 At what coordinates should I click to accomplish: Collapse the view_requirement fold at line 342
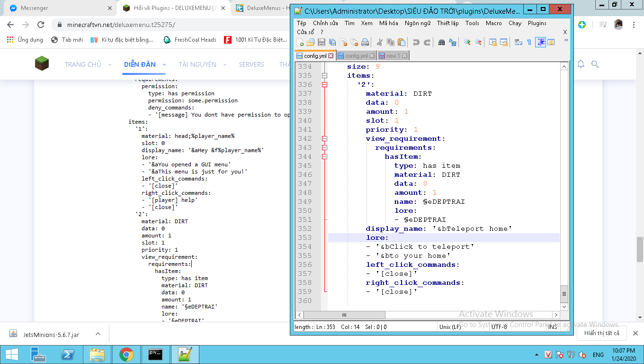[324, 139]
